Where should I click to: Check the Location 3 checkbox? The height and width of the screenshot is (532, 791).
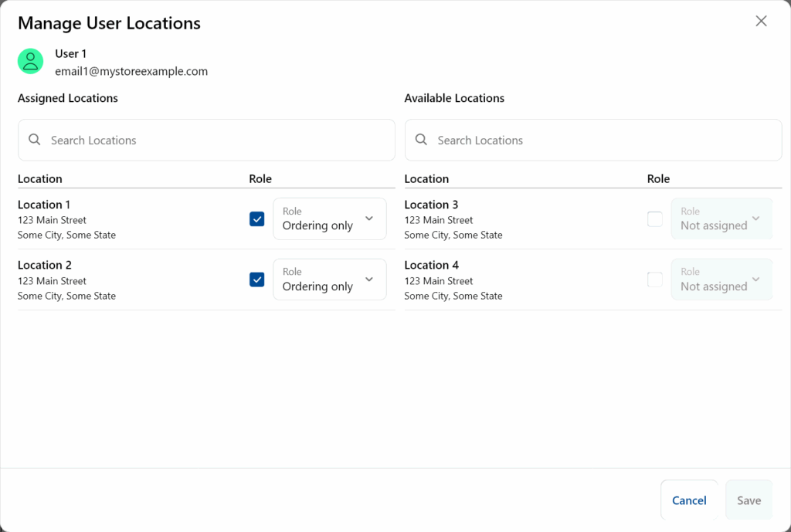point(655,219)
